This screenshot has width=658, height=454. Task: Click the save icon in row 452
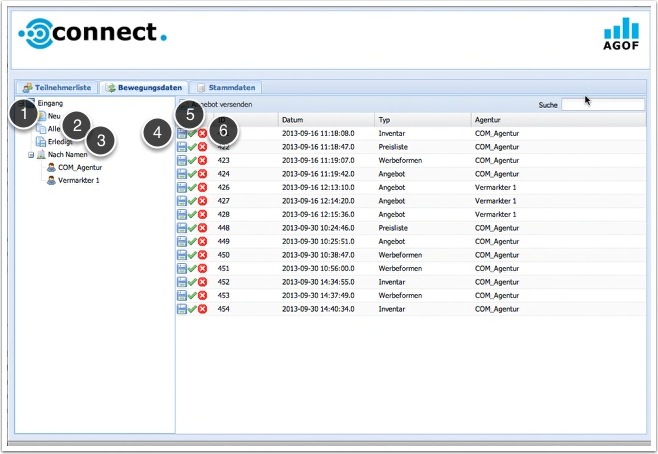tap(182, 282)
